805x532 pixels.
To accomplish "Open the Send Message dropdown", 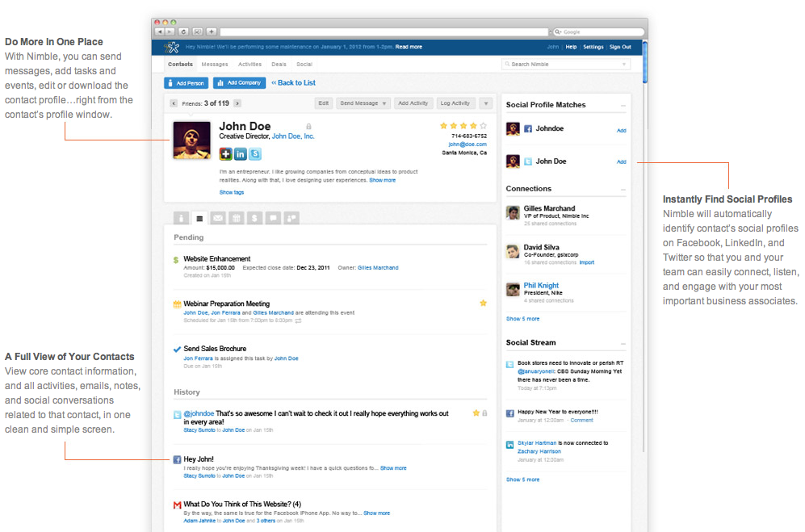I will 363,103.
